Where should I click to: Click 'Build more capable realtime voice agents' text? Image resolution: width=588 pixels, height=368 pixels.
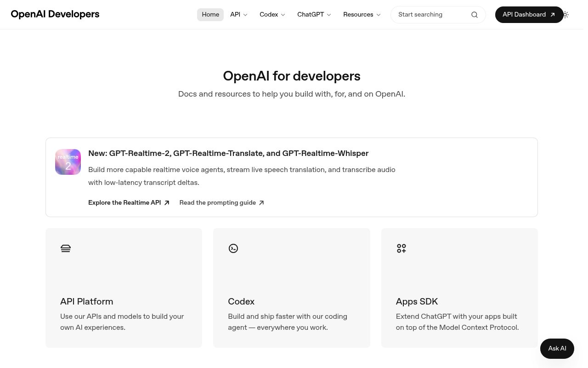point(242,176)
